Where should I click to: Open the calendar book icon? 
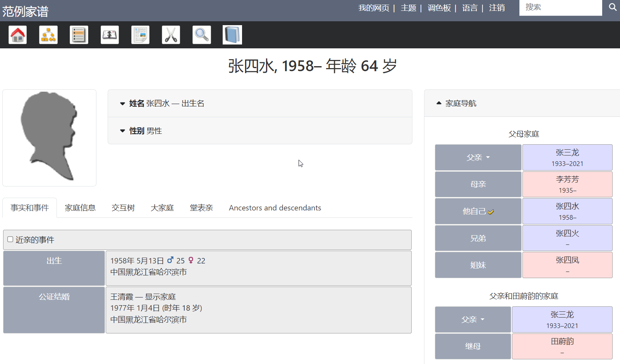coord(110,35)
